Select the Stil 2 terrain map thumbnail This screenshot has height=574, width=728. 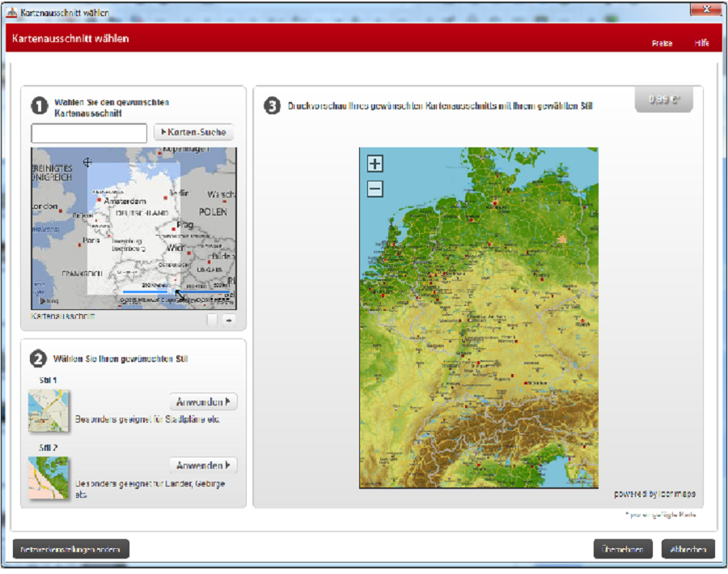click(x=49, y=477)
